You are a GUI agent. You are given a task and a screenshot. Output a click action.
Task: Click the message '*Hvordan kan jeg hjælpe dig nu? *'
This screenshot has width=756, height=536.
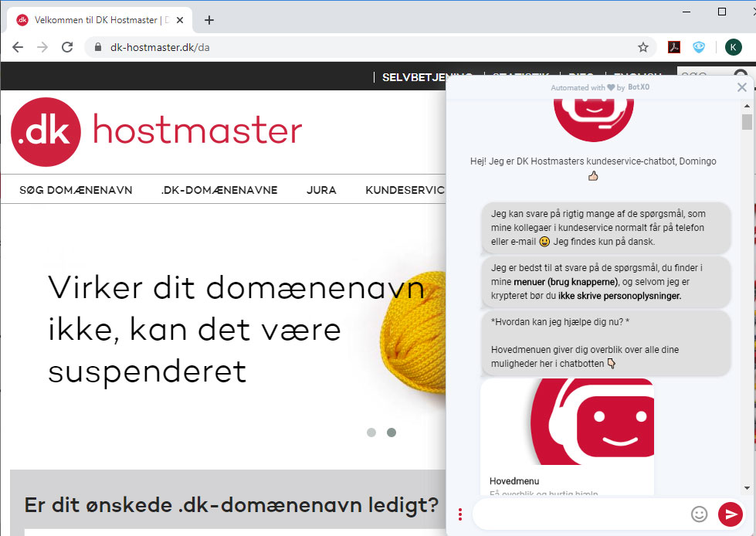(606, 343)
